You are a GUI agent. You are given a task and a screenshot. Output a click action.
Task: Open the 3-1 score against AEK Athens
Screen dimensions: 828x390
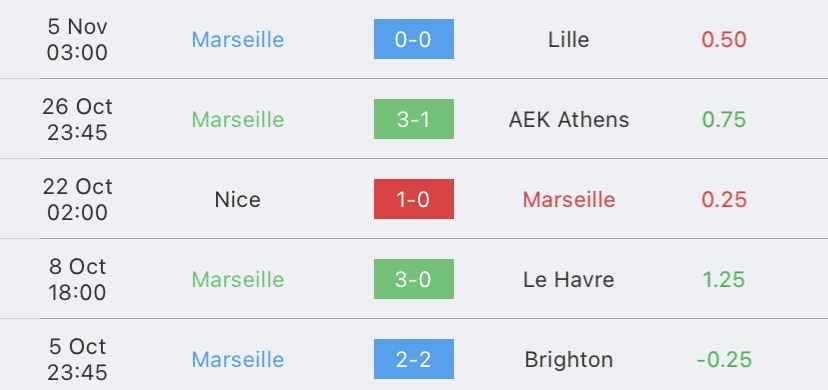413,119
